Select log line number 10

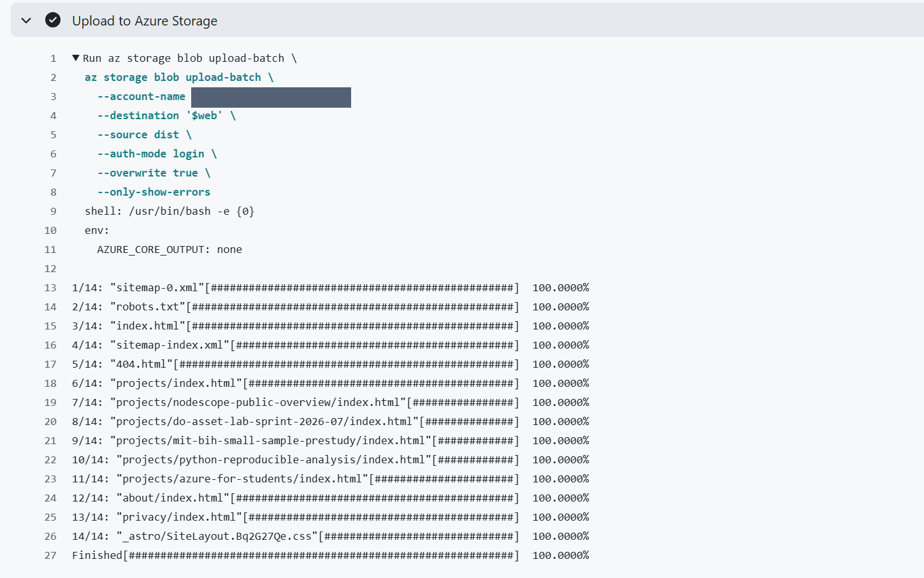(50, 231)
